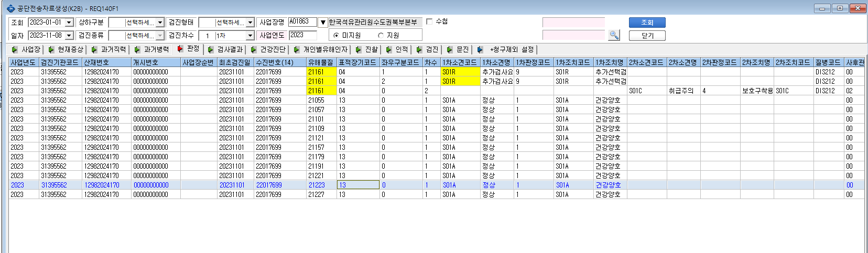This screenshot has width=868, height=253.
Task: Open the 검진형태 dropdown list
Action: click(x=250, y=23)
